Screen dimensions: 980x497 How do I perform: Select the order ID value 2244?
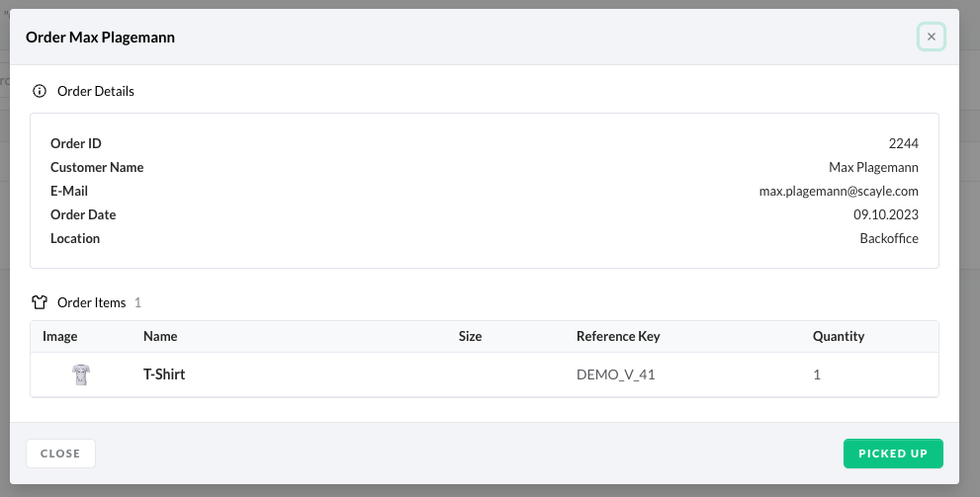tap(904, 143)
